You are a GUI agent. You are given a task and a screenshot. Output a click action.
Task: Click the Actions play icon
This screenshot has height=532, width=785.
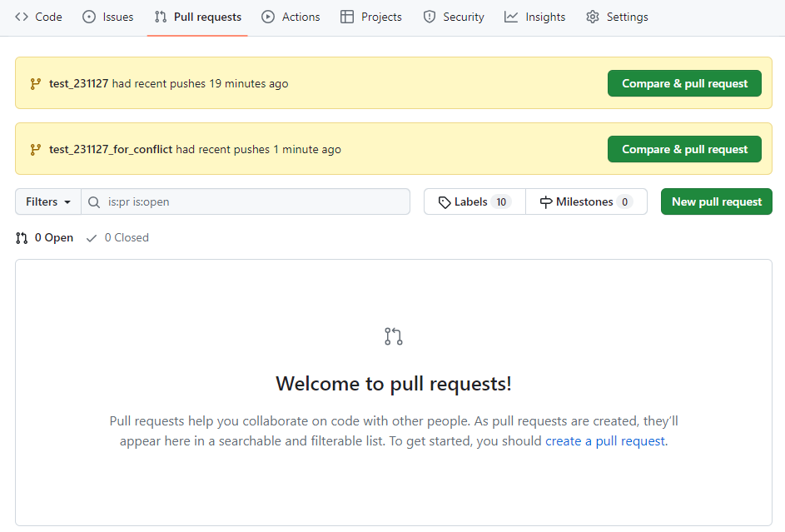[x=268, y=17]
